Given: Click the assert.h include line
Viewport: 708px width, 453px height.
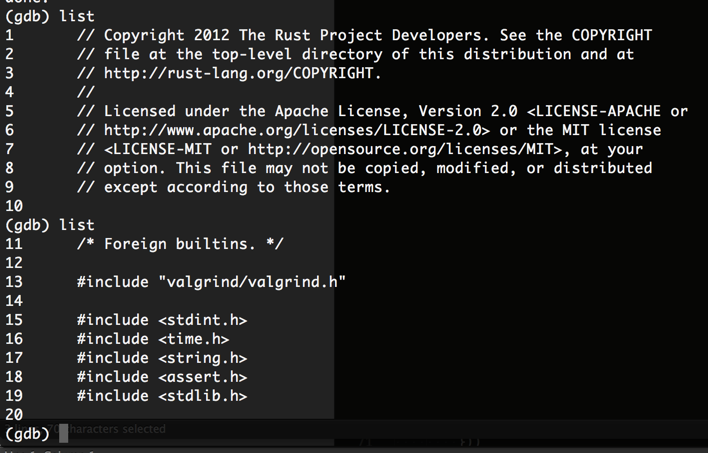Looking at the screenshot, I should (162, 377).
